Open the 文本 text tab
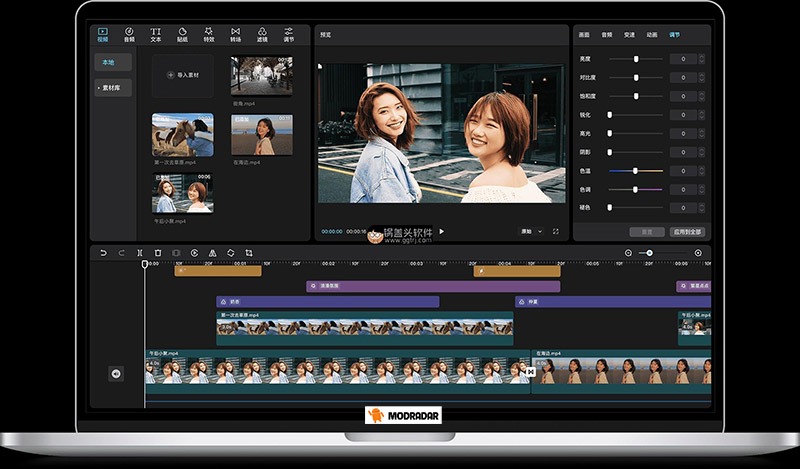800x469 pixels. click(x=156, y=35)
